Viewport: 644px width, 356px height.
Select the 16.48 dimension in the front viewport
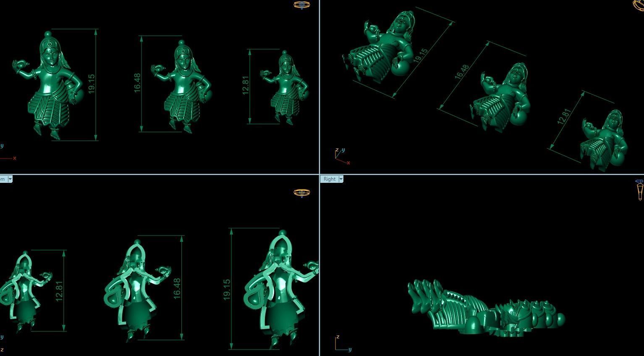pos(137,83)
